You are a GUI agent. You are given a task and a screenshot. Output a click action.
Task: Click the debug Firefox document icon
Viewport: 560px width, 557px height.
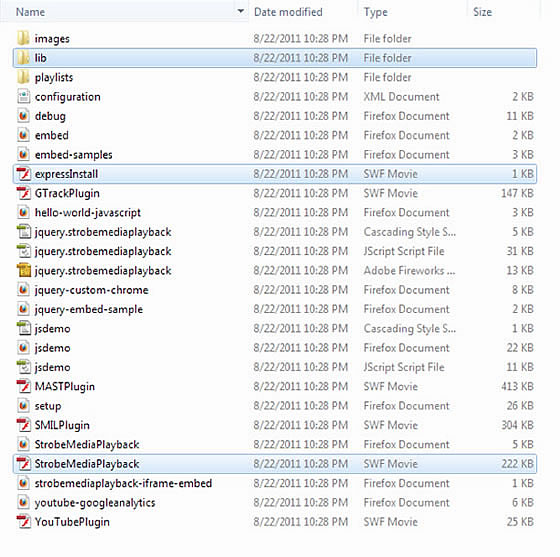click(24, 116)
